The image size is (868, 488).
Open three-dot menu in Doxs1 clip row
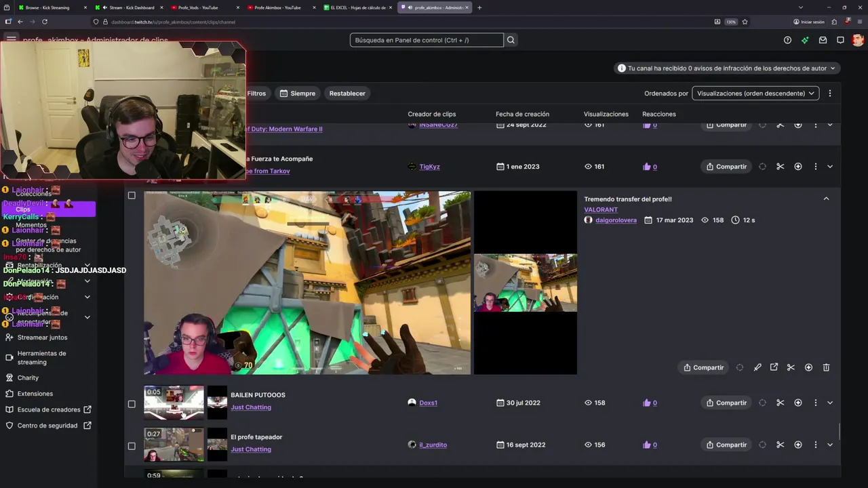coord(815,403)
